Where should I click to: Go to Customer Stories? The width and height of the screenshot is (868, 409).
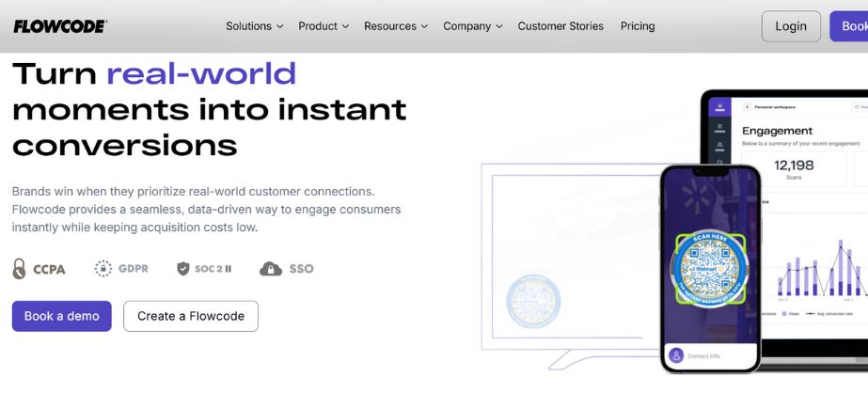(x=560, y=26)
